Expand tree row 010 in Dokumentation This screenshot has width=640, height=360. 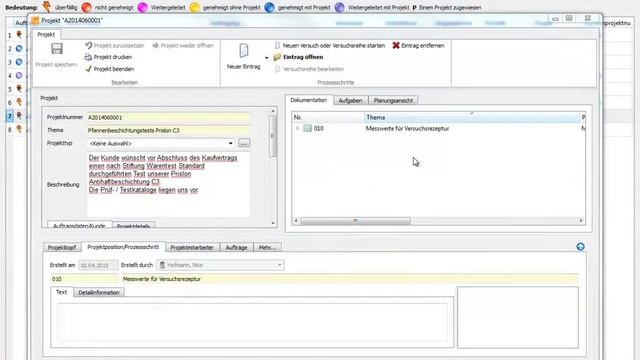pos(298,129)
